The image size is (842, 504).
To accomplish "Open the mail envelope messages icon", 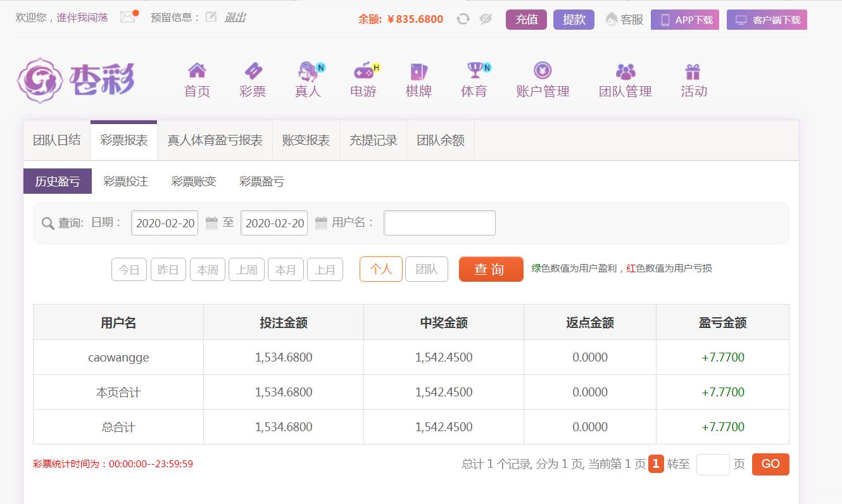I will pos(128,17).
